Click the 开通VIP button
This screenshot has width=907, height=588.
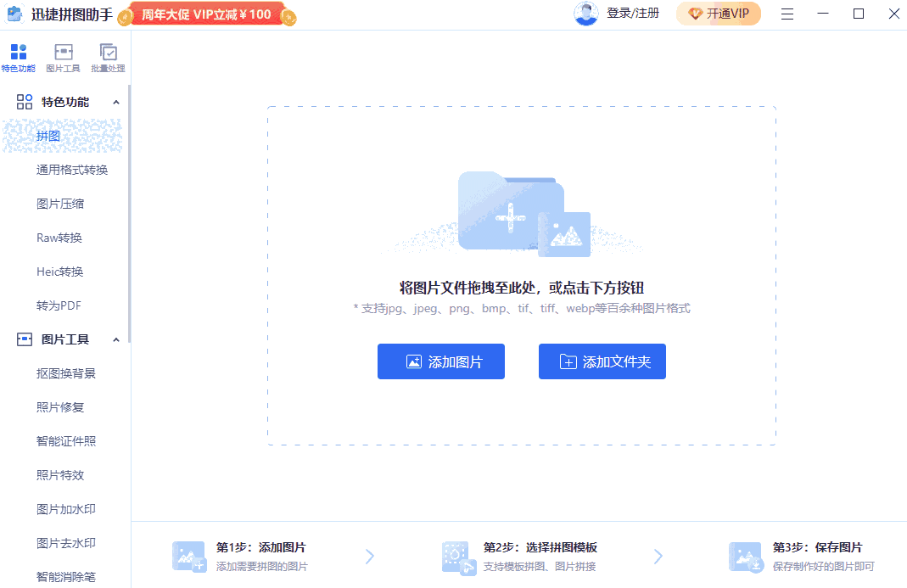[x=719, y=14]
